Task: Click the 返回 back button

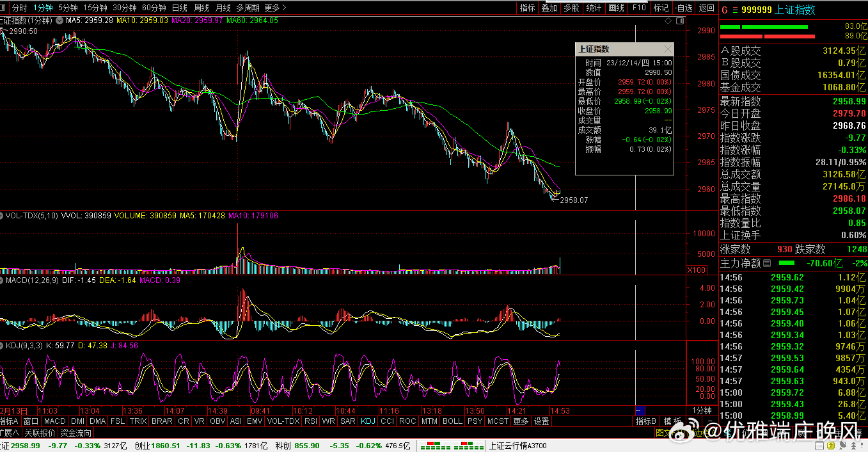Action: pos(706,8)
